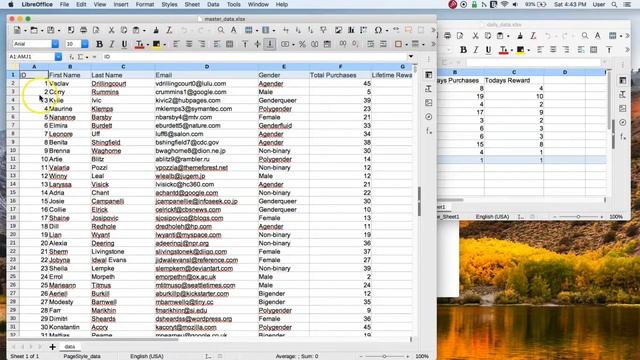640x360 pixels.
Task: Click Find & Replace magnifier in master_data toolbar
Action: click(x=221, y=30)
